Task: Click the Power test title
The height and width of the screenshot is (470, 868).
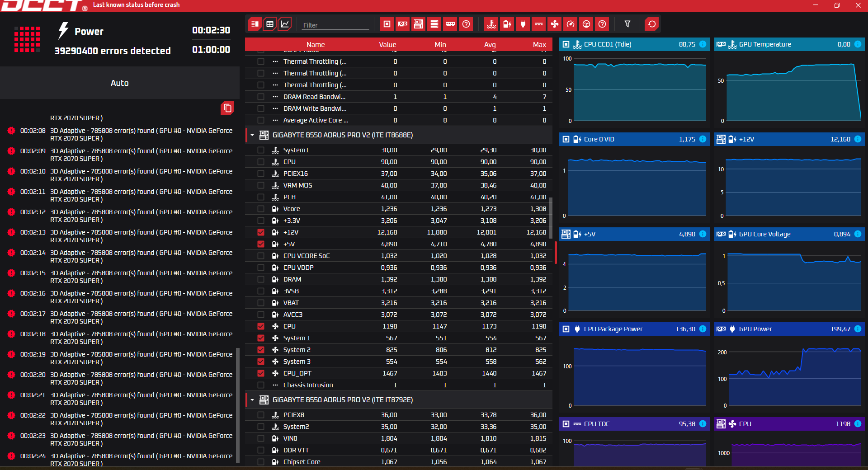Action: pos(89,31)
